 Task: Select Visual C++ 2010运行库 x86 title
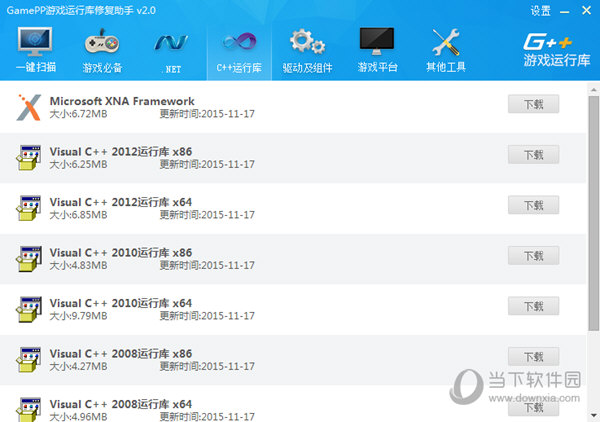tap(121, 253)
